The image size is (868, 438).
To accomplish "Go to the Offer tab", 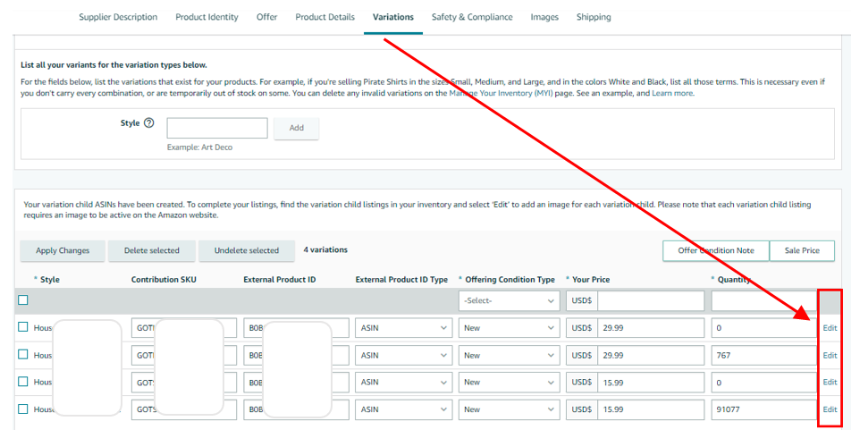I will coord(266,17).
